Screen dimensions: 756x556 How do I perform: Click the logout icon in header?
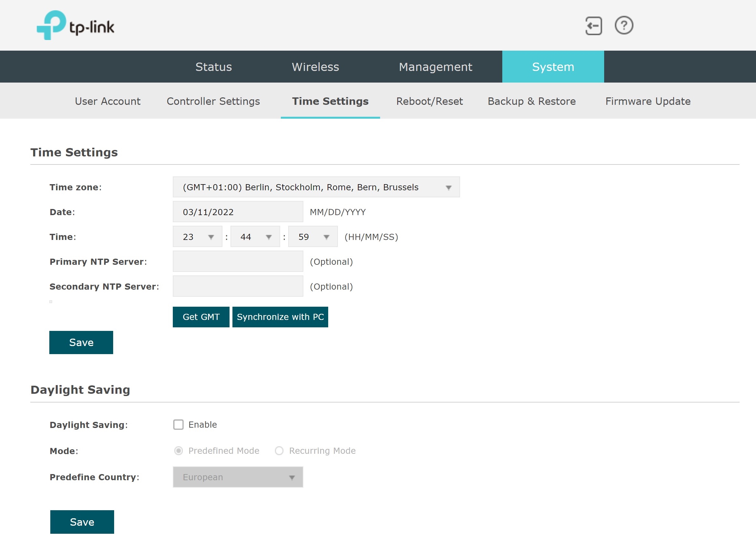pos(594,26)
